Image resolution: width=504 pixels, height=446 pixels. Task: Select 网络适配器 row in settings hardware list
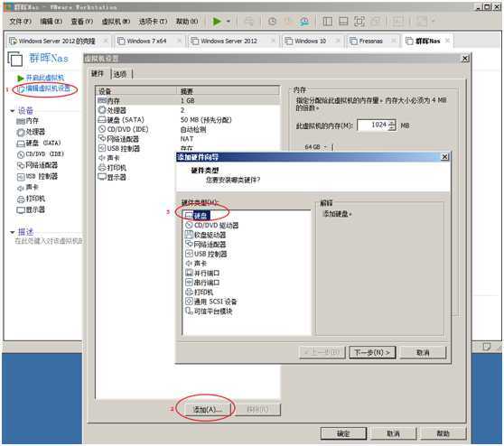(188, 139)
